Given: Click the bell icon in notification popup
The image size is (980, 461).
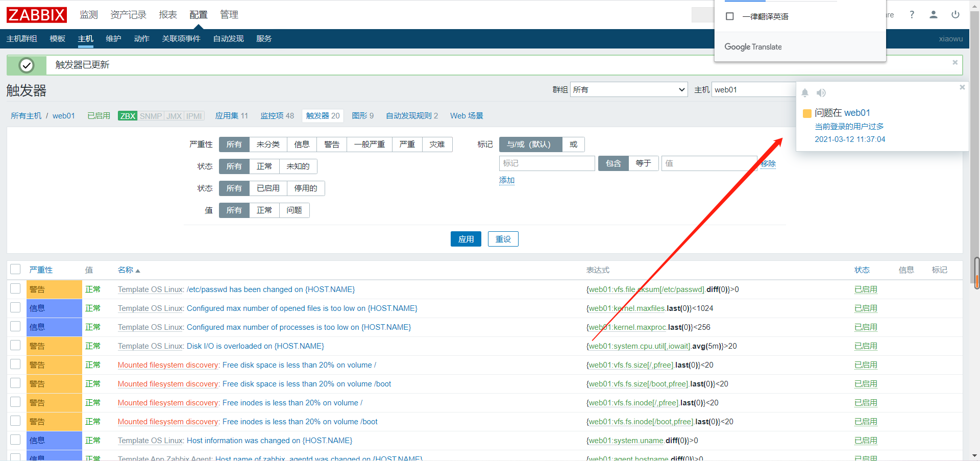Looking at the screenshot, I should (805, 93).
